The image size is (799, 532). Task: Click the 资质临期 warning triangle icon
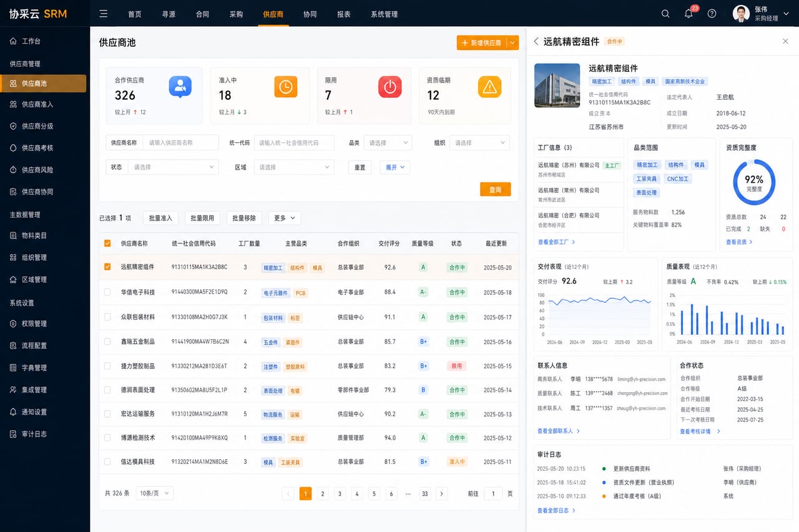[489, 87]
